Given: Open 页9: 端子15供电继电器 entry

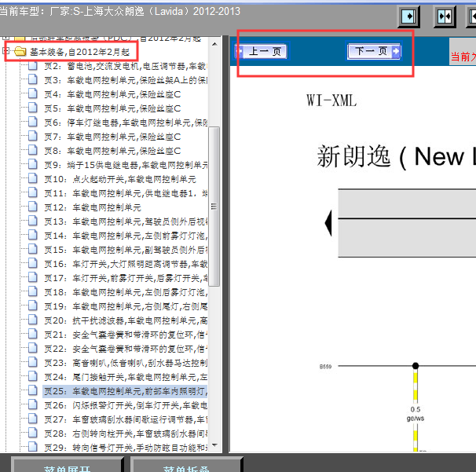Looking at the screenshot, I should (x=126, y=165).
